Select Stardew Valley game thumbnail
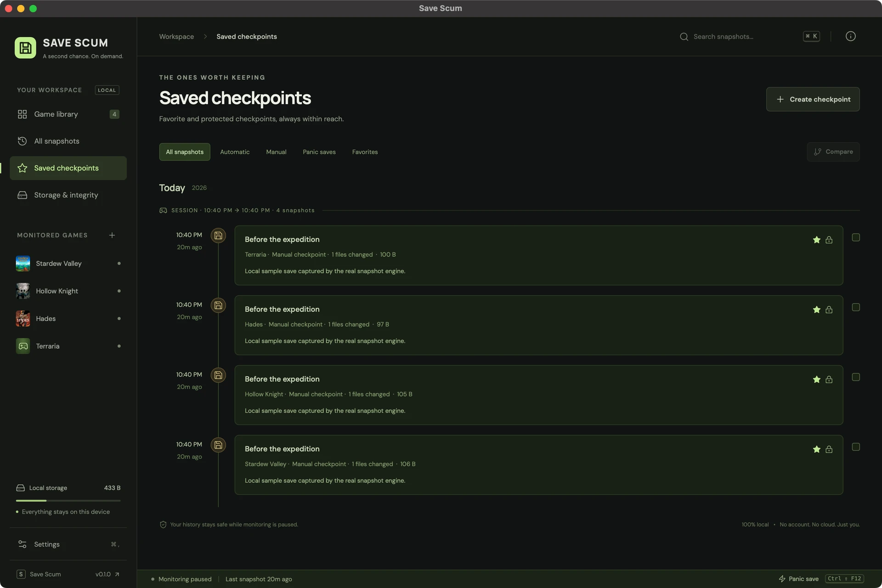 point(23,264)
